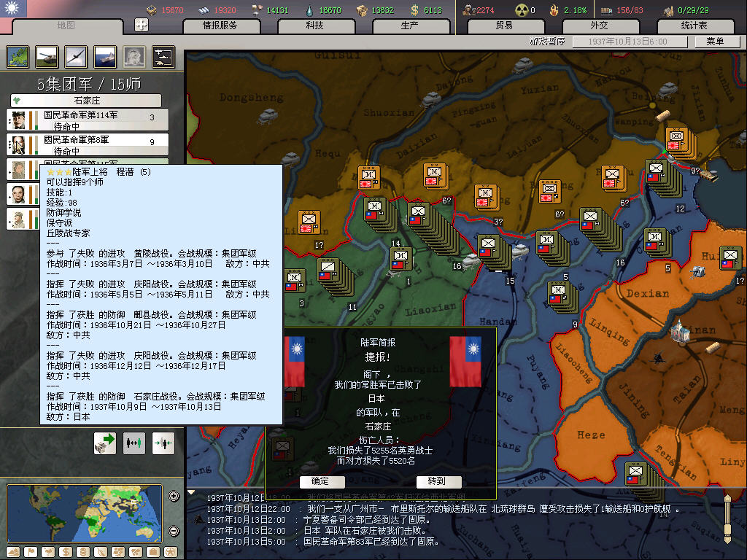The image size is (747, 560).
Task: Switch to the 外交 diplomacy tab
Action: pos(600,26)
